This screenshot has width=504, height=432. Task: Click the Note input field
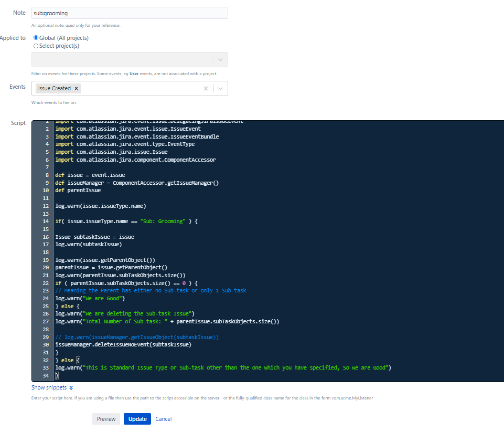tap(130, 13)
